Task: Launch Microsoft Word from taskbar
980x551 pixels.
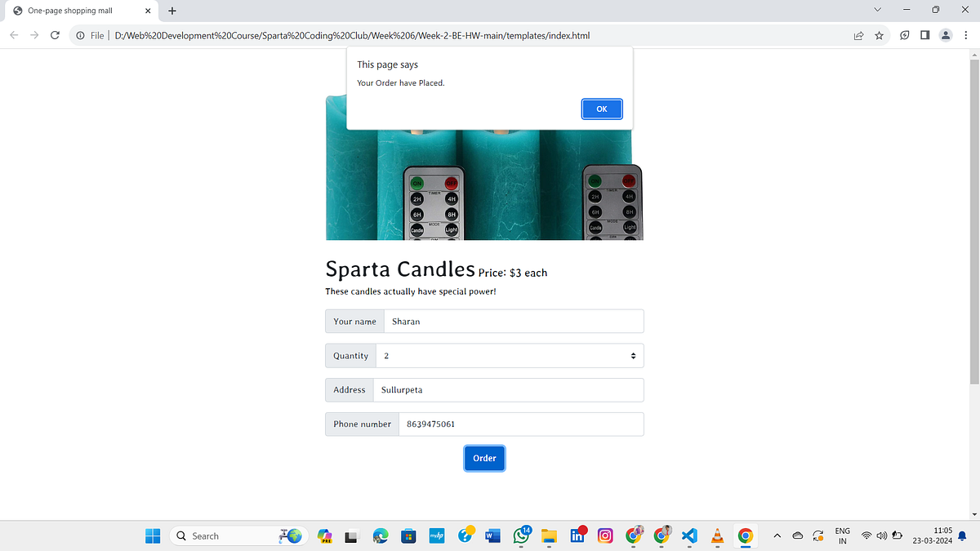Action: 492,535
